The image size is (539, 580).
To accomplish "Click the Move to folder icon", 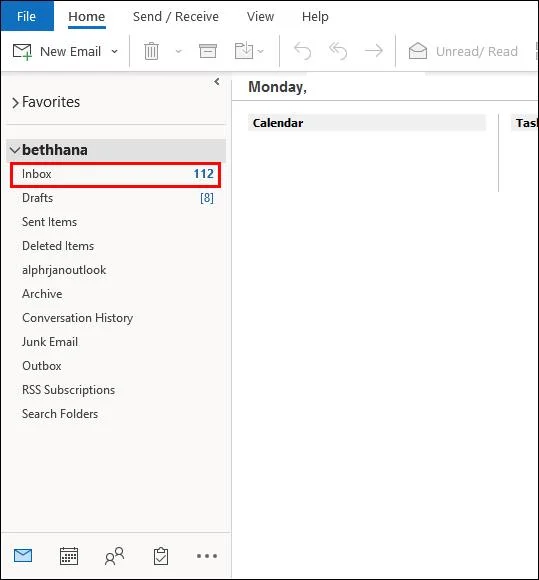I will point(244,51).
